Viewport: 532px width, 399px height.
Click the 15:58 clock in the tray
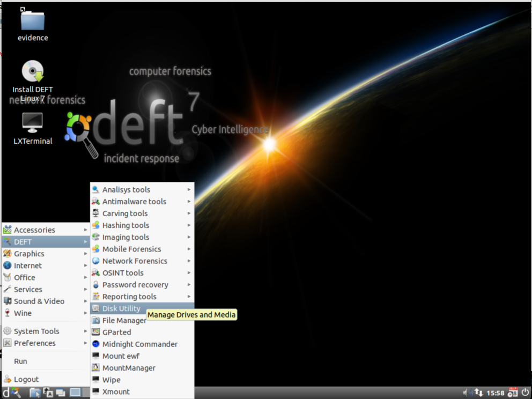pos(496,393)
